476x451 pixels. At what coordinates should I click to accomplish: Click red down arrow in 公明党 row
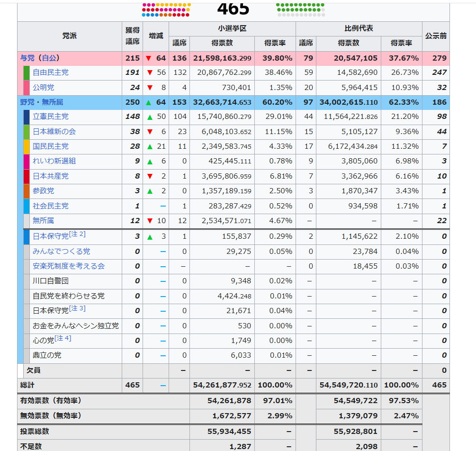point(150,88)
